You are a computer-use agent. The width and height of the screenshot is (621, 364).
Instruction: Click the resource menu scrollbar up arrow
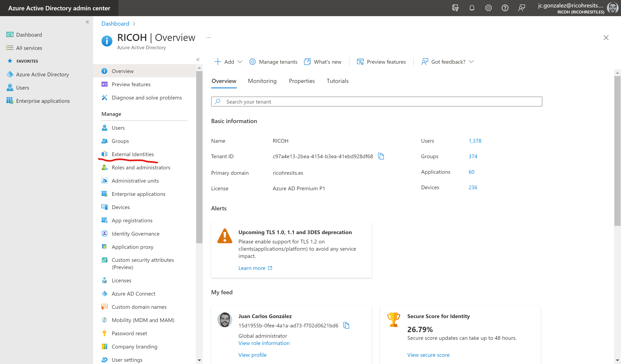199,68
